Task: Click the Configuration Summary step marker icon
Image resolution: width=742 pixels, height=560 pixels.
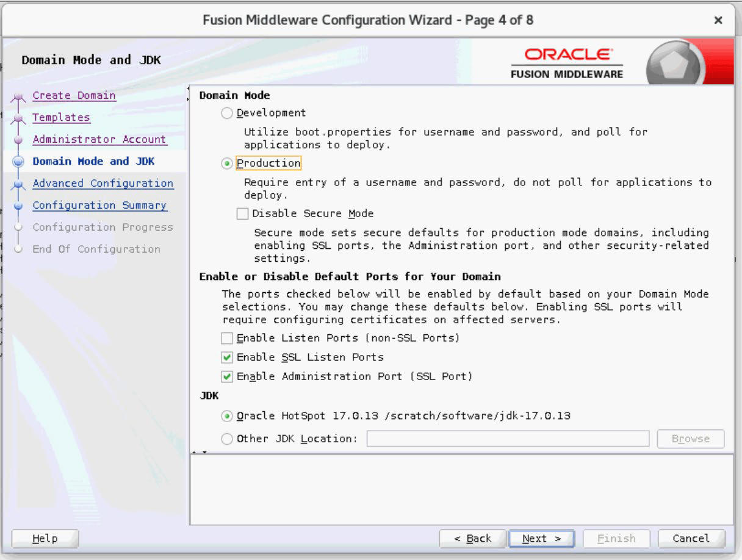Action: click(18, 206)
